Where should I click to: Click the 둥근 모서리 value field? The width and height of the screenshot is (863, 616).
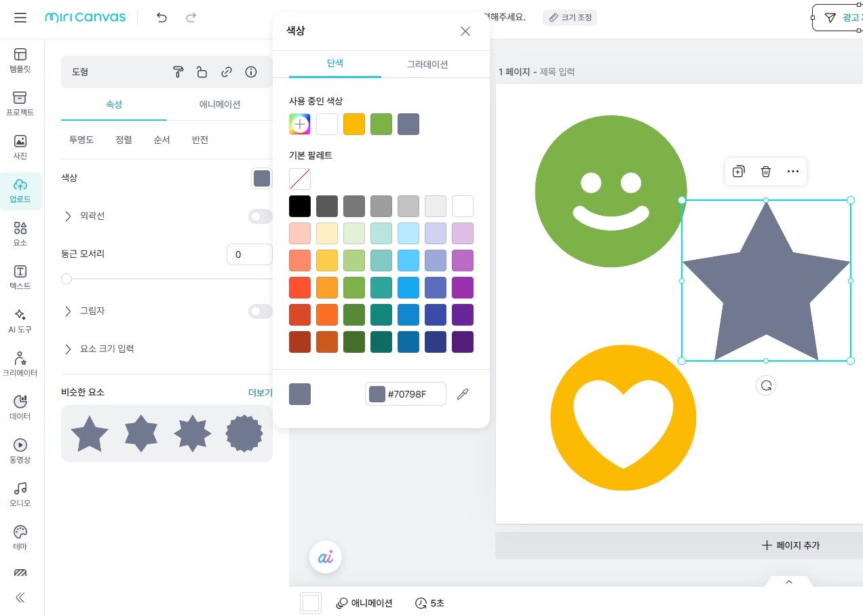click(250, 254)
